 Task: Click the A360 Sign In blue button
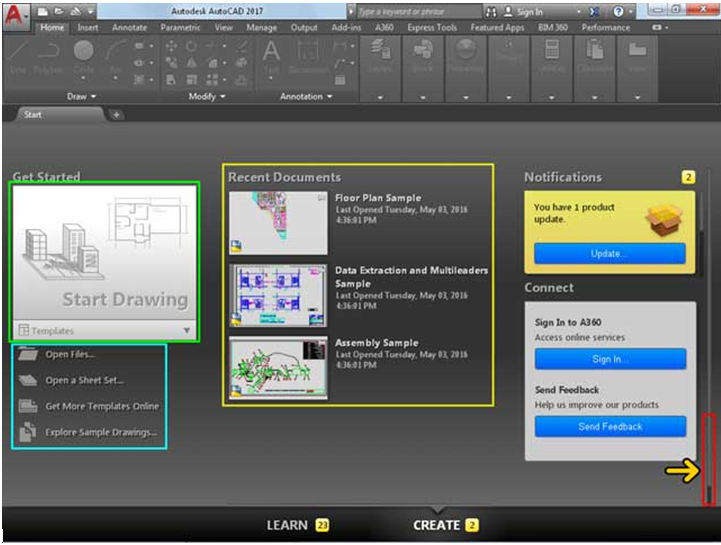click(610, 359)
